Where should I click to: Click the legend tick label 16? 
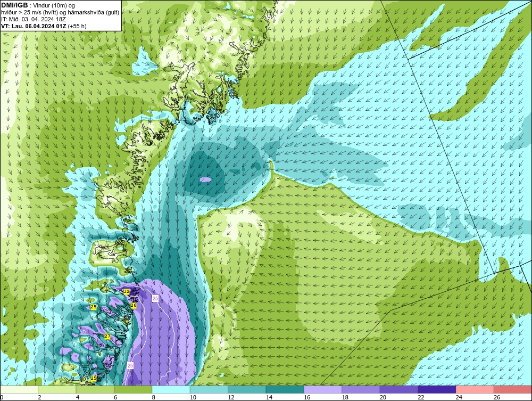coord(307,397)
